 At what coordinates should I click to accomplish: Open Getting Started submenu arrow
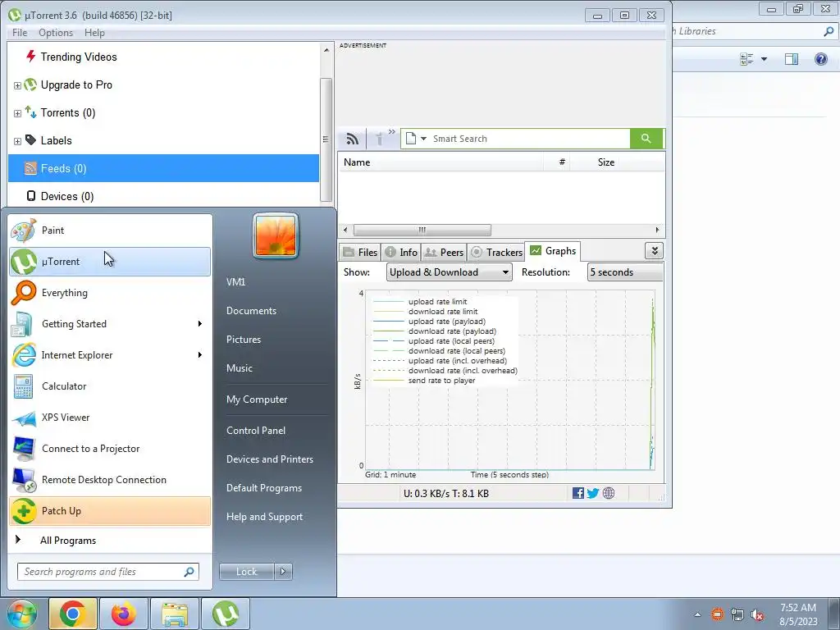pyautogui.click(x=199, y=323)
